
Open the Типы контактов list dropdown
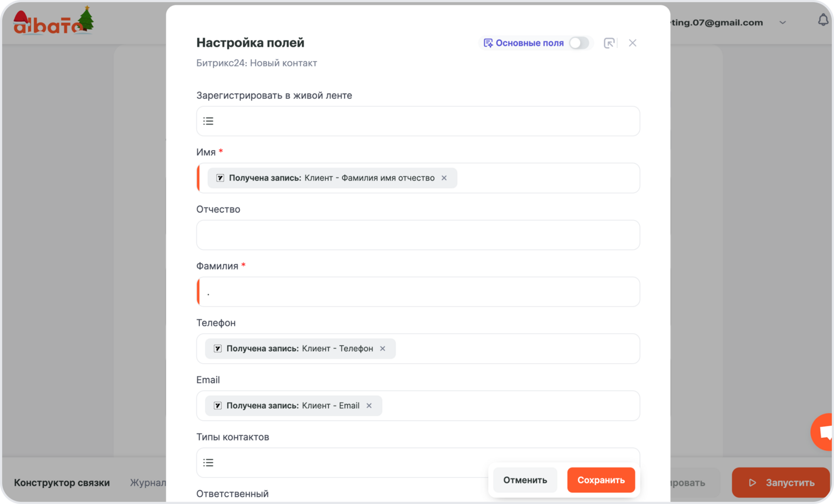pyautogui.click(x=208, y=462)
